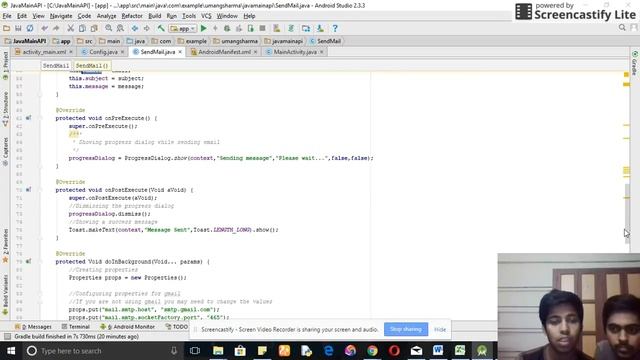
Task: Click the Copy toolbar icon
Action: tap(82, 29)
